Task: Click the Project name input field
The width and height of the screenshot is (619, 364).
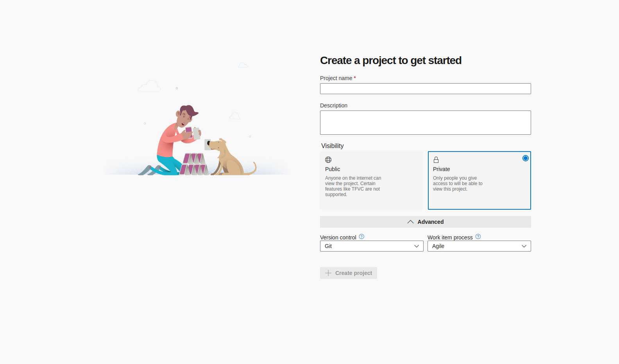Action: (425, 89)
